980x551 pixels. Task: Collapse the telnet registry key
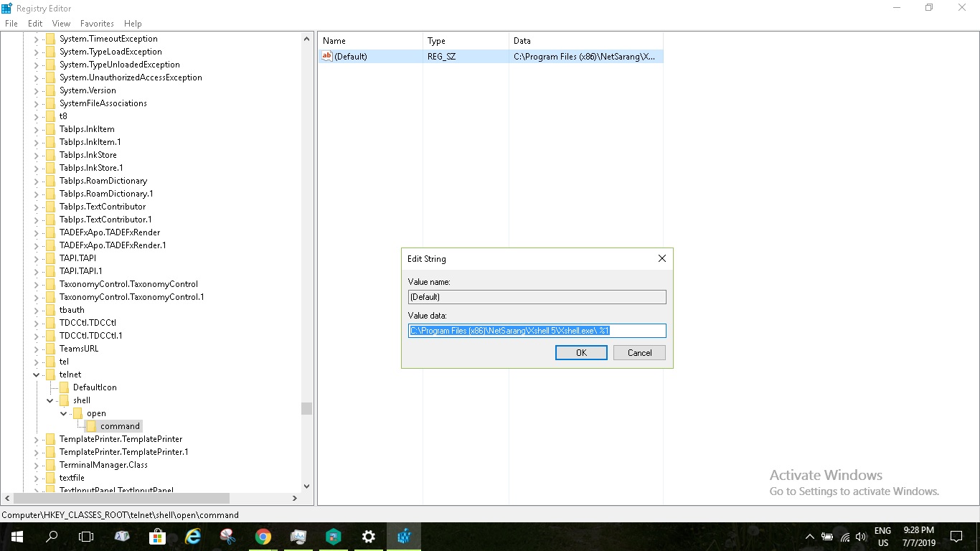[37, 375]
